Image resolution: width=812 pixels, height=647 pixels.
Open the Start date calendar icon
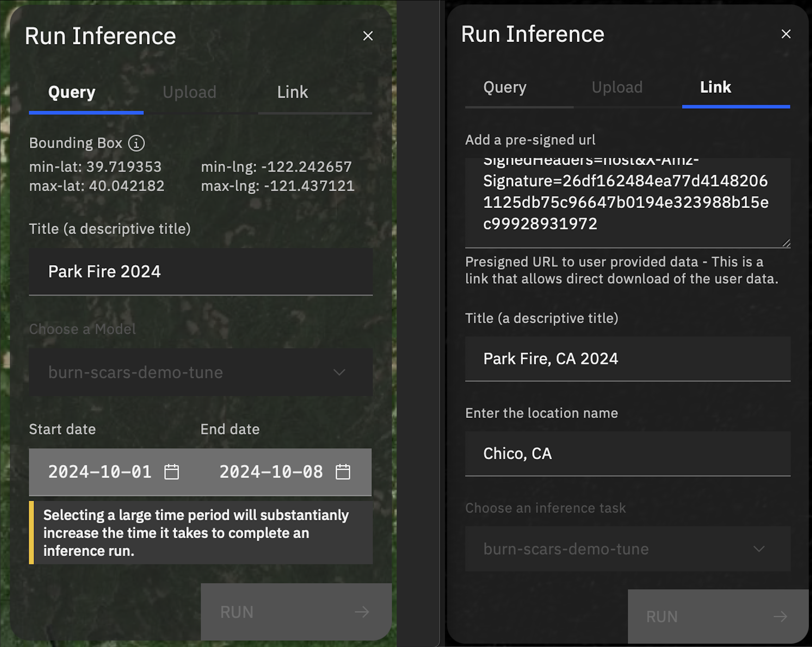(x=172, y=472)
